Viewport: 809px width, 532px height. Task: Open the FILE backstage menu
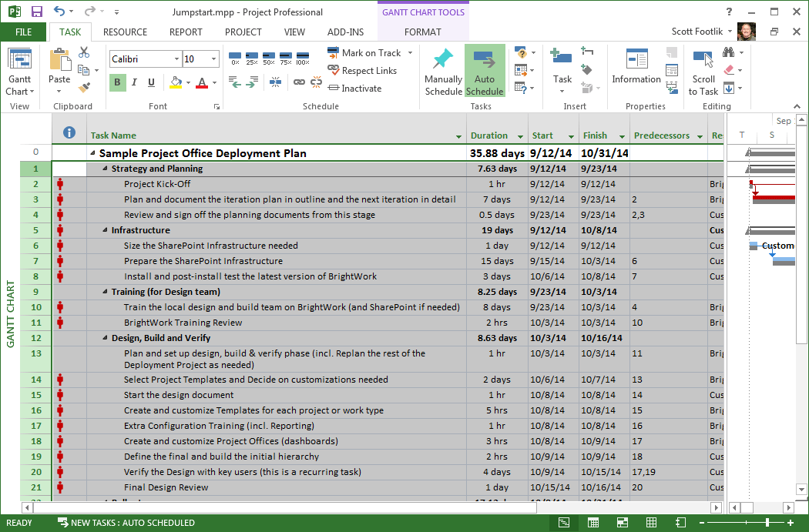pos(24,32)
